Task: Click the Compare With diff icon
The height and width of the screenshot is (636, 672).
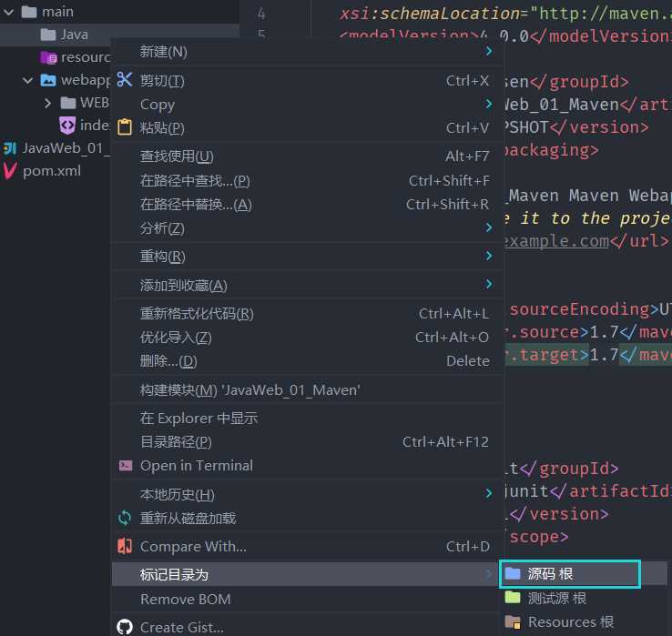Action: (125, 547)
